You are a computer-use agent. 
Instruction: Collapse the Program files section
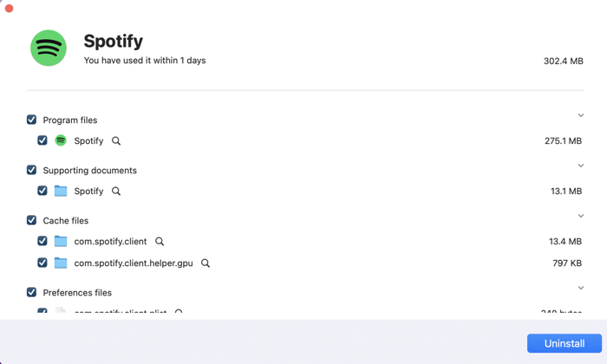click(x=581, y=115)
